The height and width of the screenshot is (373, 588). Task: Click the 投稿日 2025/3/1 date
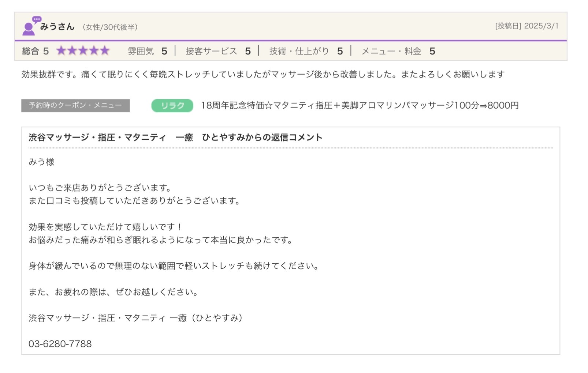coord(526,26)
